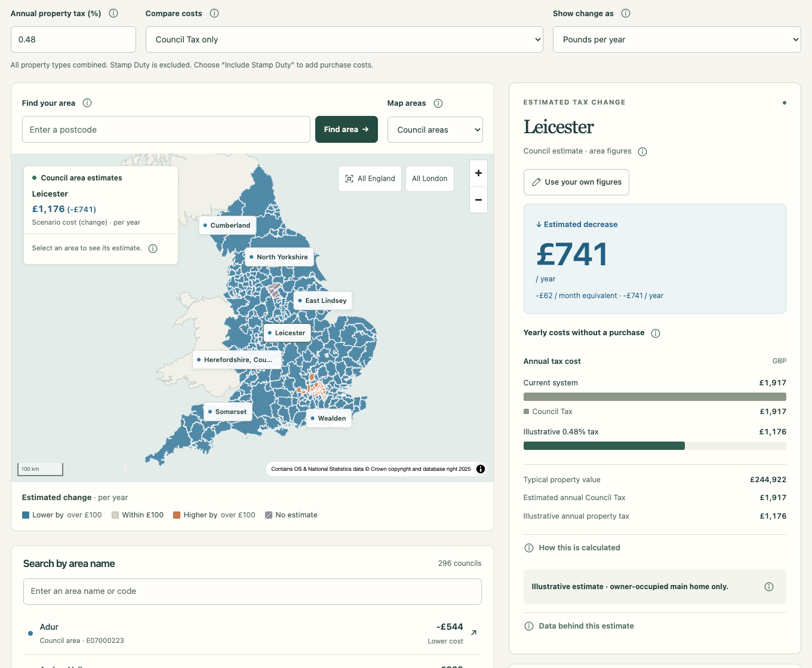Click info icon beside Council estimate area figures

(x=642, y=152)
